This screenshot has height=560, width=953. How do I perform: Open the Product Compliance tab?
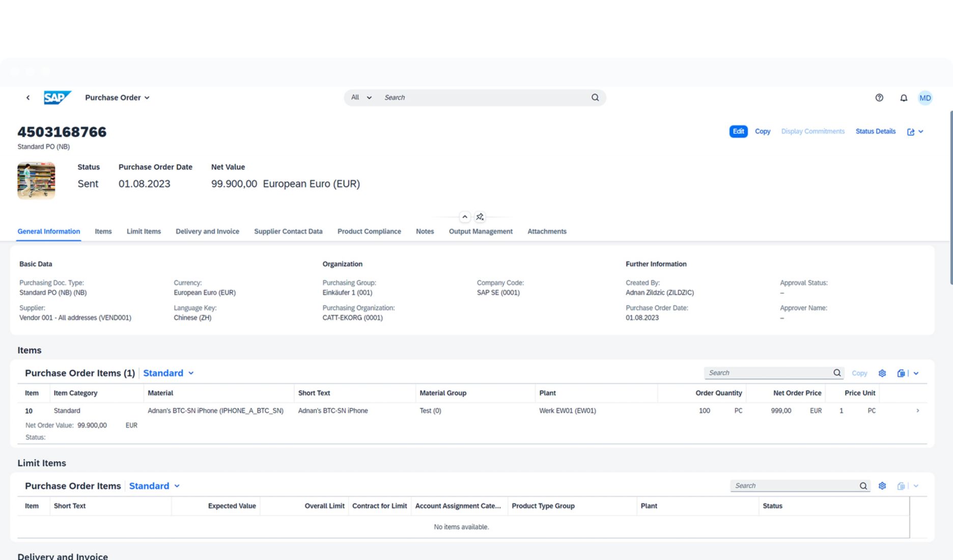point(369,231)
